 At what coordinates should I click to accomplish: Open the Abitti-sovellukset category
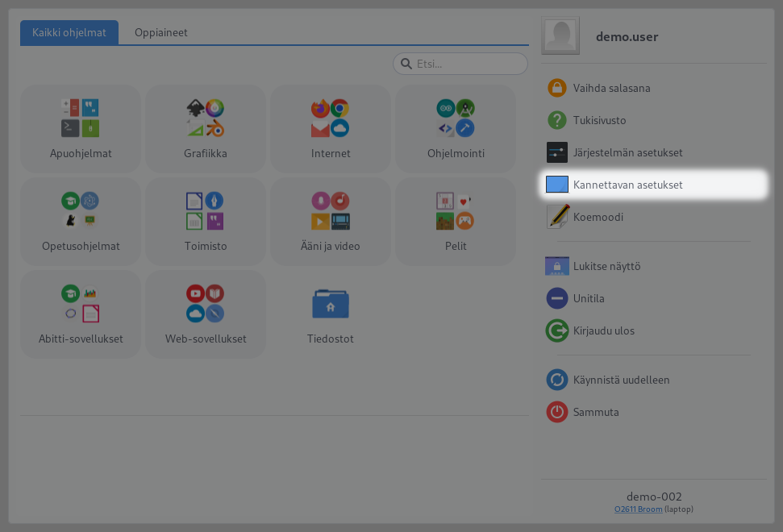click(80, 314)
